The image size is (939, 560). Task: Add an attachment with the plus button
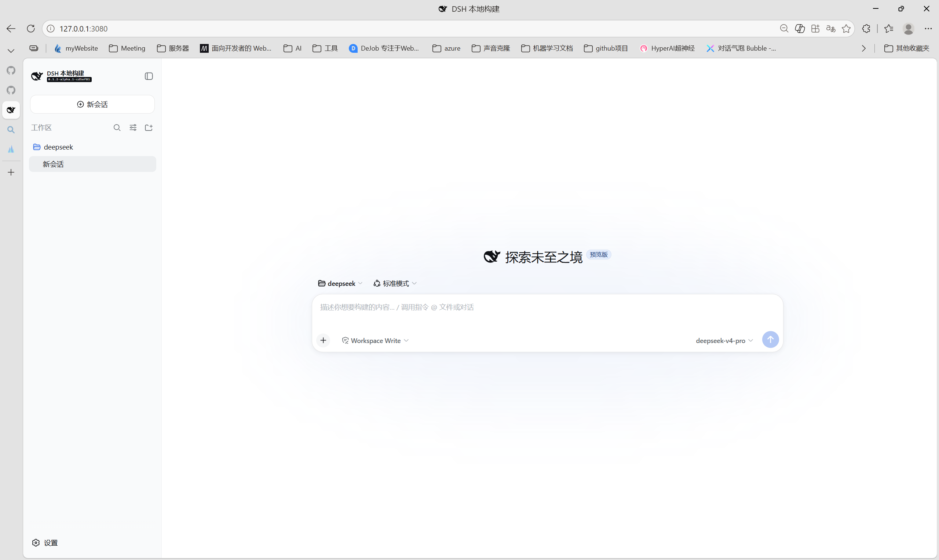tap(323, 340)
